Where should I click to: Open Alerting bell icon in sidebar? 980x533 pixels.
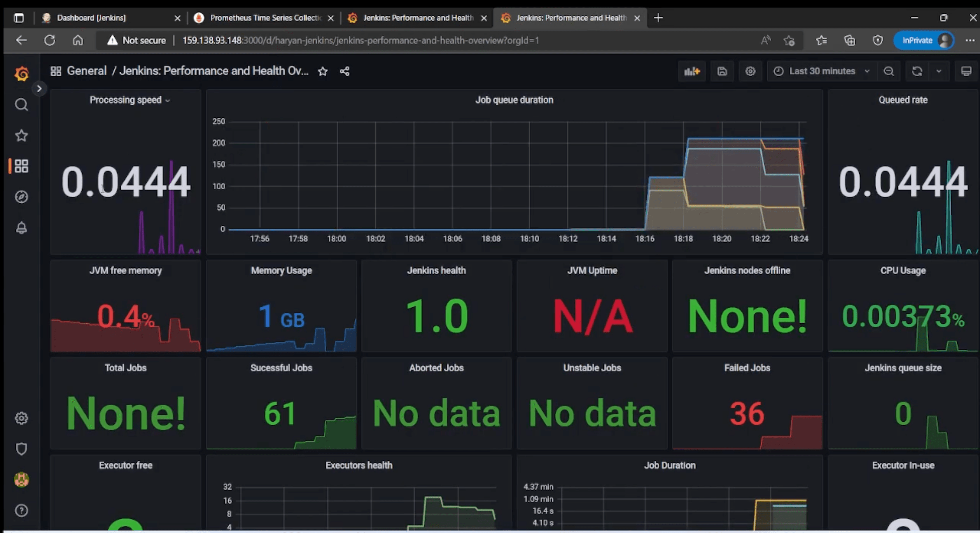21,227
